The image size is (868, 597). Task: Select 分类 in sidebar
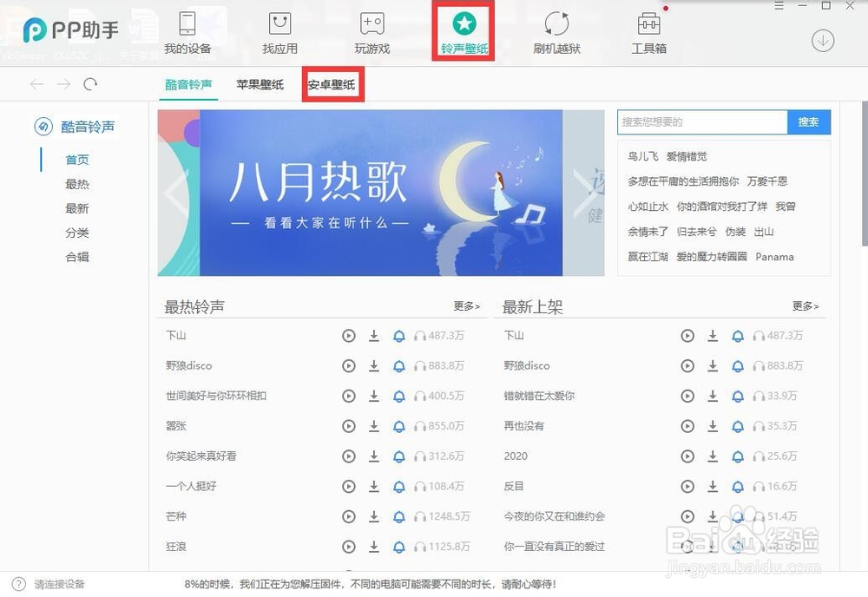tap(77, 233)
